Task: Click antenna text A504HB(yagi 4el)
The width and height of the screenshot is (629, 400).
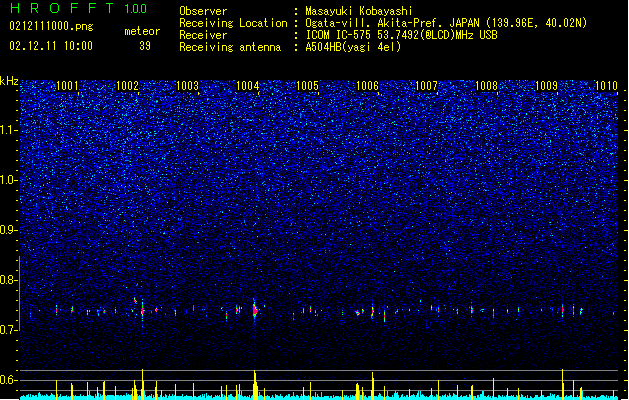Action: pyautogui.click(x=353, y=47)
